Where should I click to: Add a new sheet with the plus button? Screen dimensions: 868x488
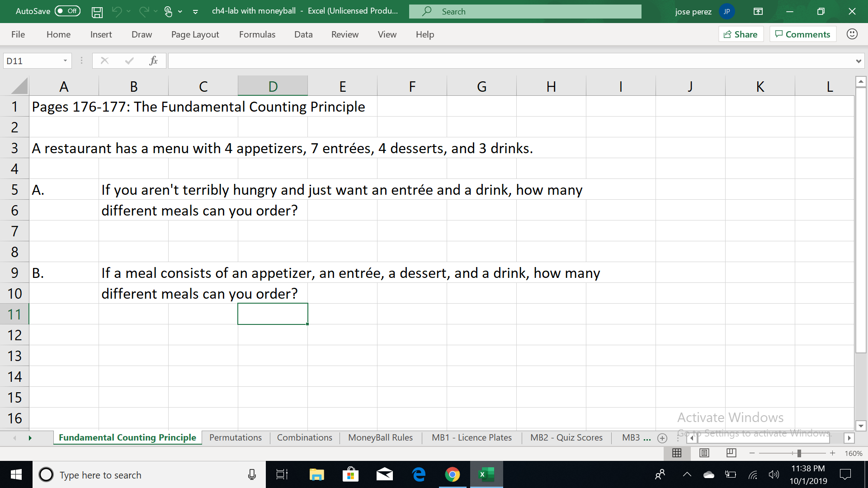(662, 438)
